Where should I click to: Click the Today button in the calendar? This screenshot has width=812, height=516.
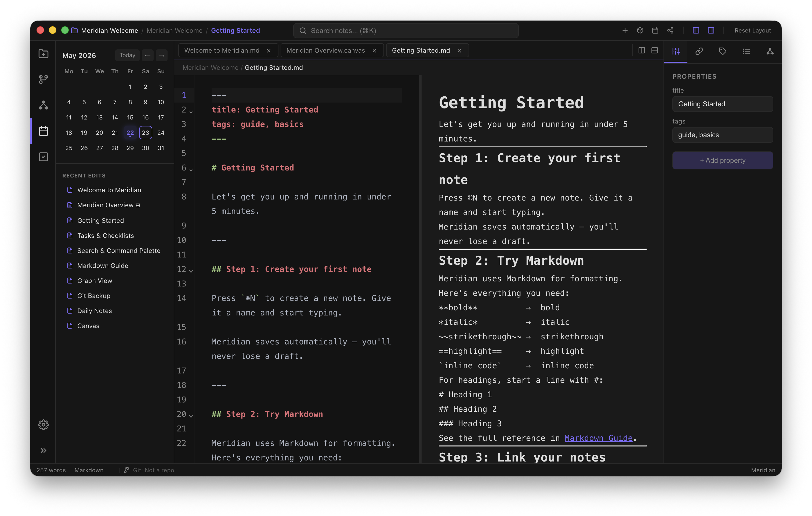tap(127, 55)
